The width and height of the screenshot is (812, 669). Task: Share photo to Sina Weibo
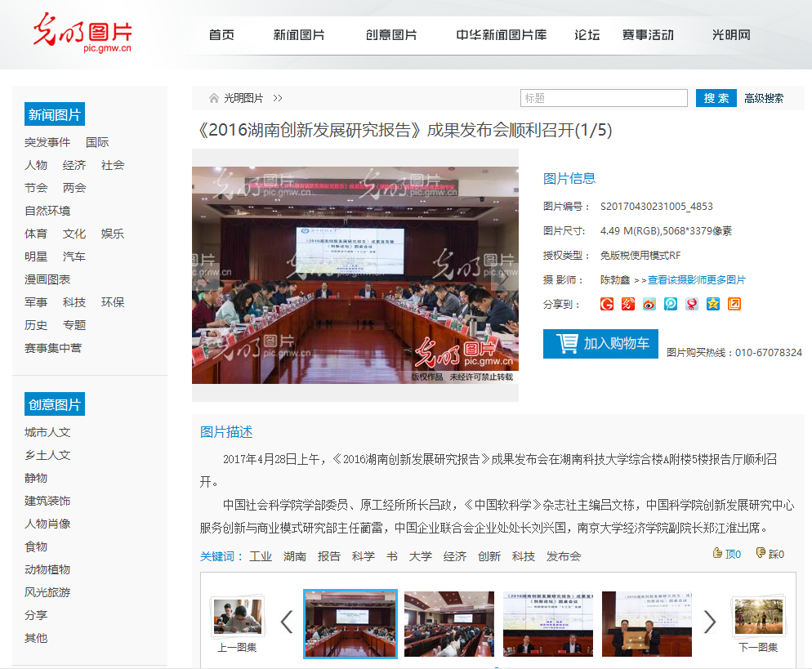[x=649, y=304]
